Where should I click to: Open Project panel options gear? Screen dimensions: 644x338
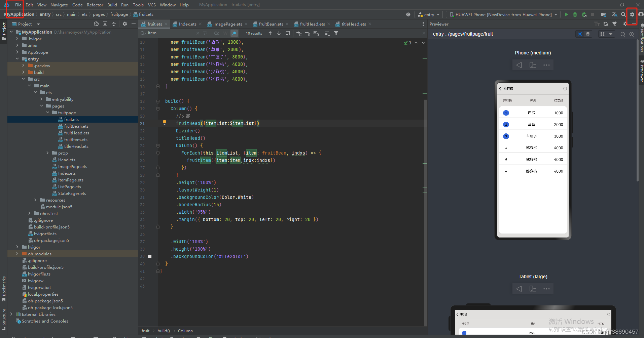coord(125,24)
